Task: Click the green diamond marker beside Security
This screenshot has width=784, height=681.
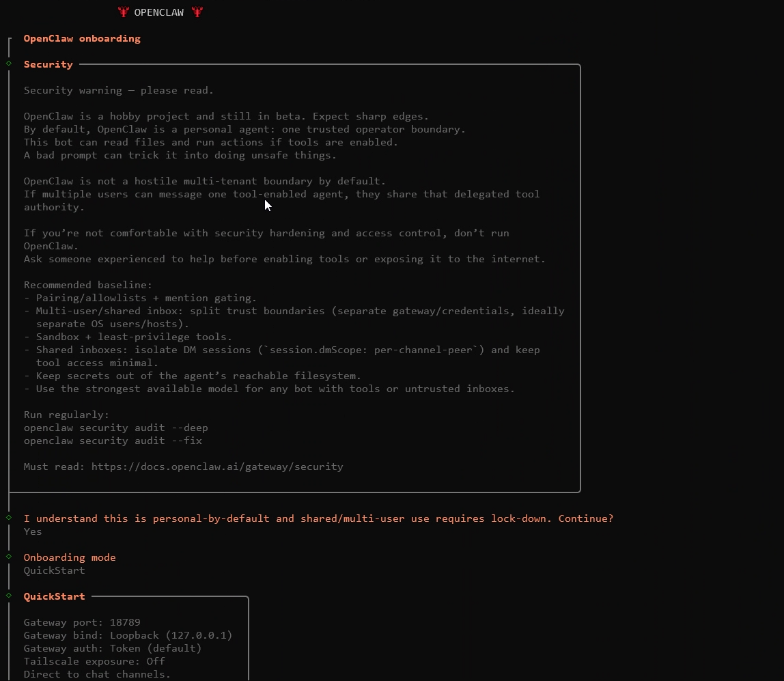Action: tap(9, 64)
